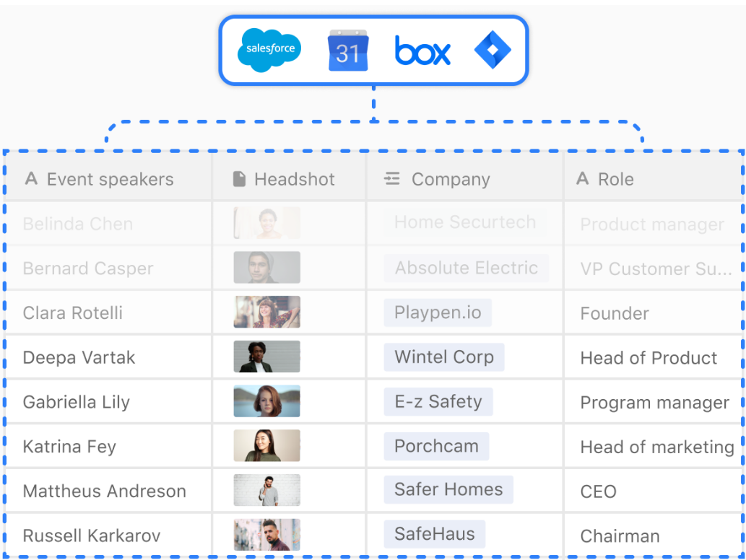Click the Google Calendar icon
This screenshot has height=560, width=746.
pos(347,51)
